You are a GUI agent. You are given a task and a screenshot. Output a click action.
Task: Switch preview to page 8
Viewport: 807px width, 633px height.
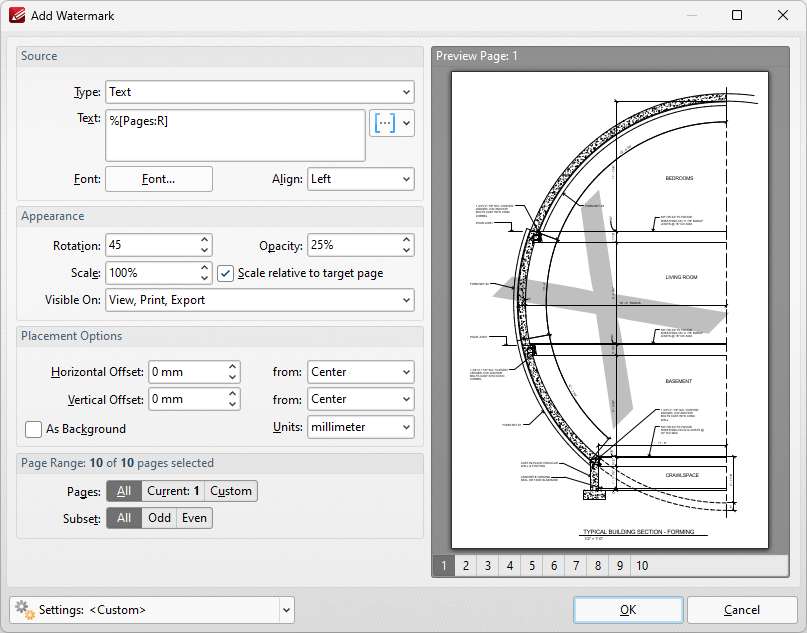(x=598, y=566)
